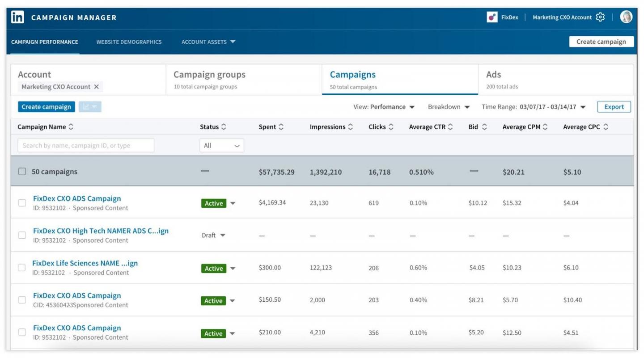Click the LinkedIn logo icon

17,17
